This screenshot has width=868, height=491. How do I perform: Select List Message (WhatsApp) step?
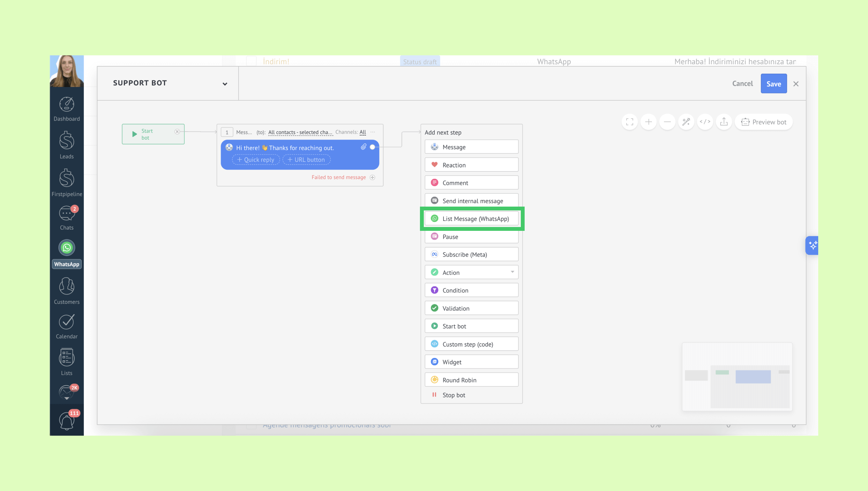click(x=471, y=218)
